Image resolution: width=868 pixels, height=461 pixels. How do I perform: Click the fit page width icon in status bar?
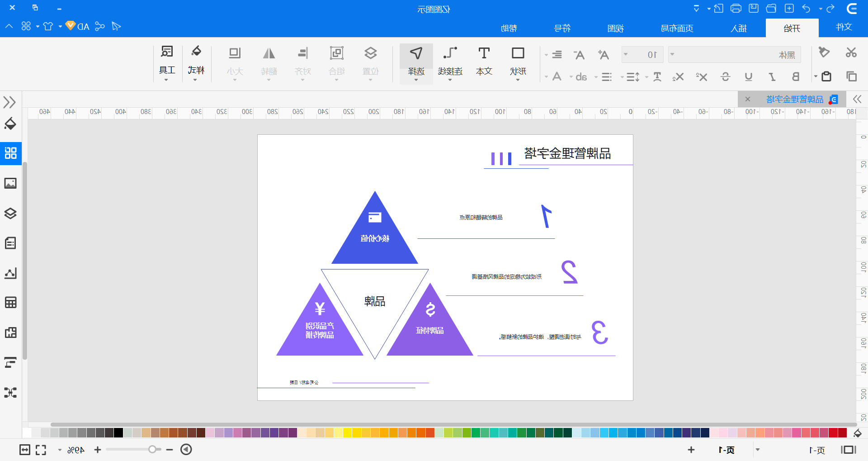[x=25, y=450]
